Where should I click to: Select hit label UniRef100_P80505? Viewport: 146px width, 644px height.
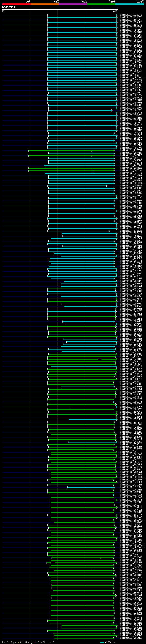click(131, 289)
